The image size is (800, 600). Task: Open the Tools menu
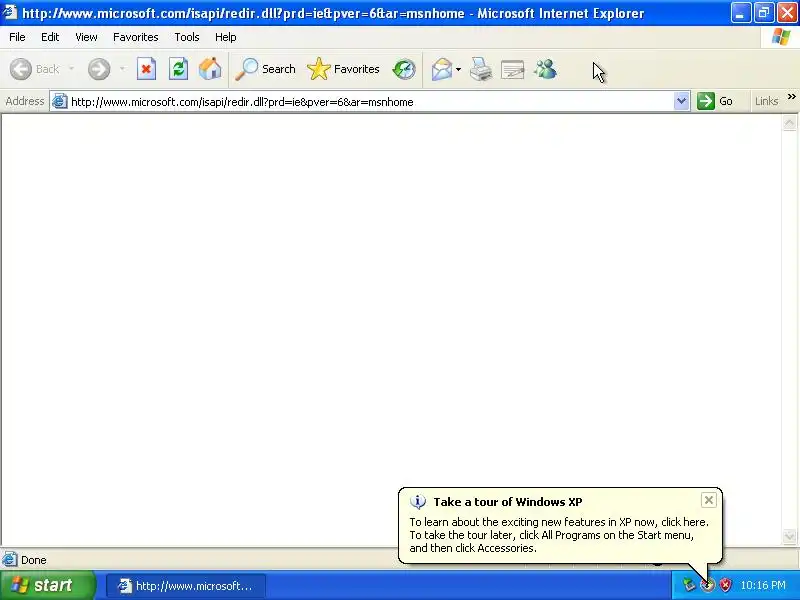pos(187,37)
